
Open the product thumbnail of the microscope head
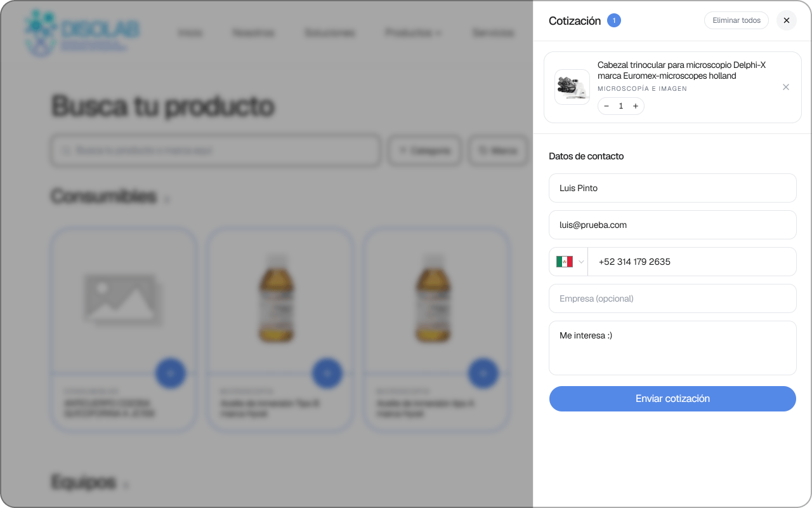[572, 87]
